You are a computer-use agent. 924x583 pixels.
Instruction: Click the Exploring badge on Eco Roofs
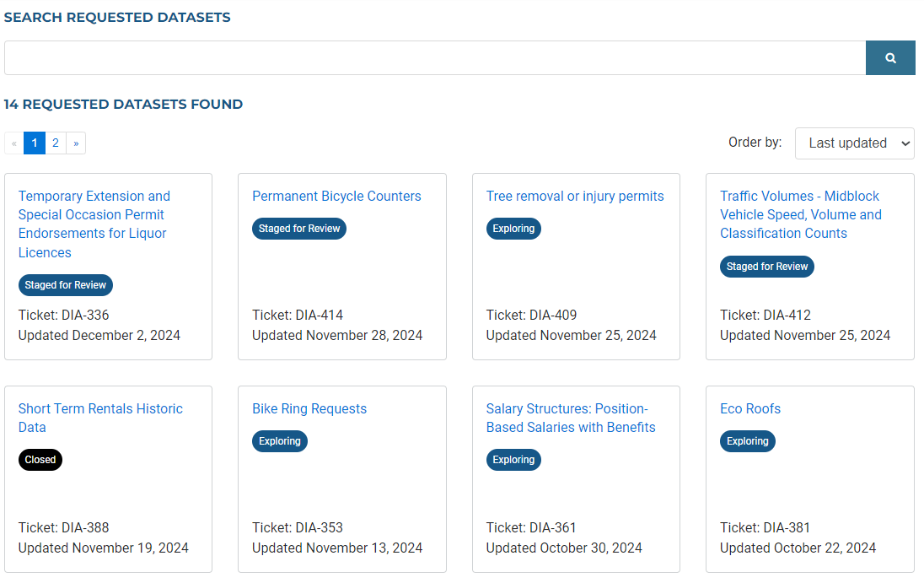click(747, 440)
